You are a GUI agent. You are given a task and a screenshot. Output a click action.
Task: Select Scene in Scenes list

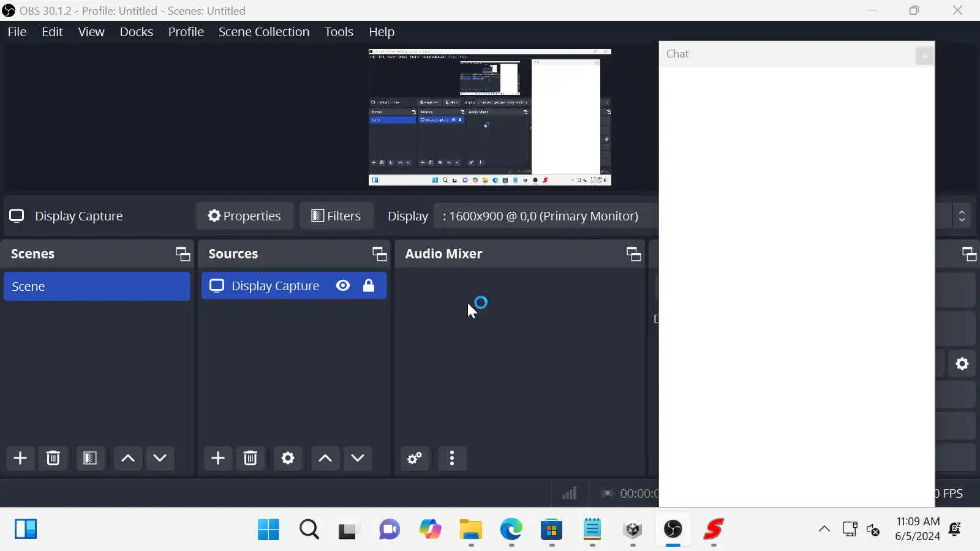point(97,287)
